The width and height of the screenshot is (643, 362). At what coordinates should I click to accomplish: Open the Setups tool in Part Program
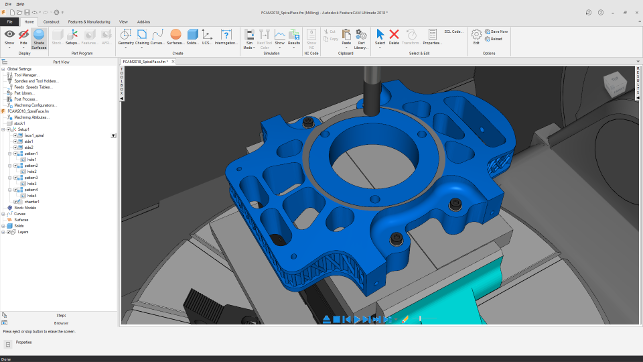pyautogui.click(x=72, y=37)
